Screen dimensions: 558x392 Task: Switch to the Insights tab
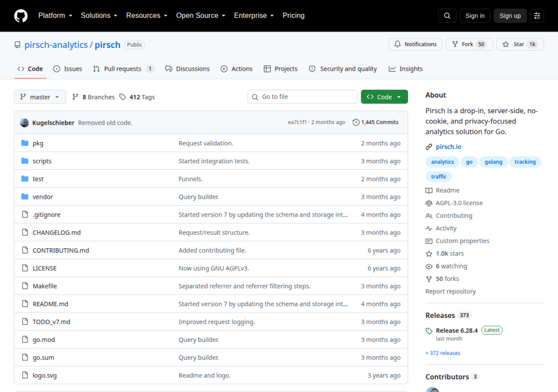point(405,69)
